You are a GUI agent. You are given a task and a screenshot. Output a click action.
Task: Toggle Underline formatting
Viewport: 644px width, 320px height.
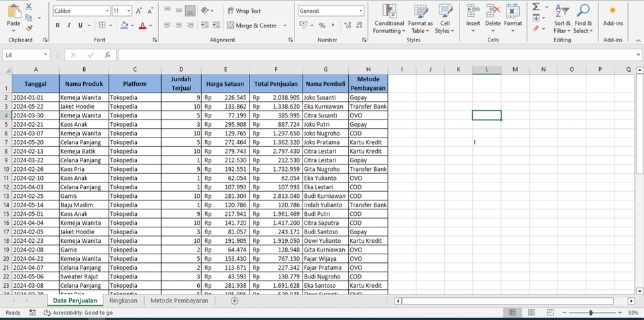coord(80,25)
